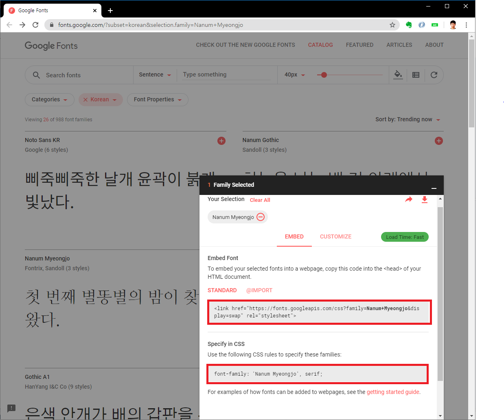Click the Noto Sans KR Korean sample text

pos(120,190)
